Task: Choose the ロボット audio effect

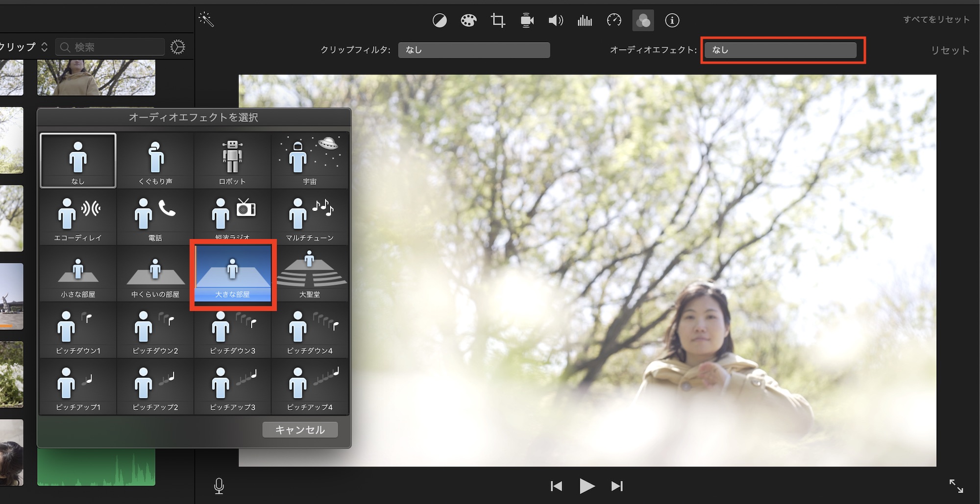Action: pos(232,161)
